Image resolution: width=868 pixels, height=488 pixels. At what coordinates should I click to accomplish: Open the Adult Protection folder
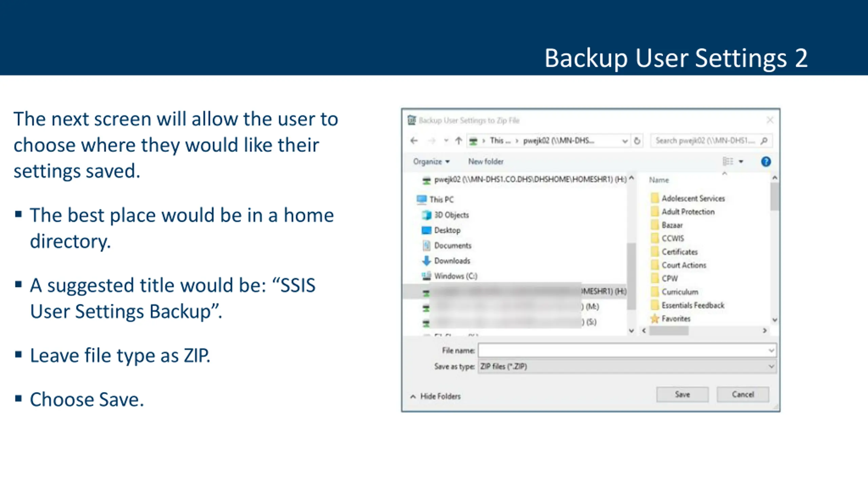pyautogui.click(x=683, y=212)
